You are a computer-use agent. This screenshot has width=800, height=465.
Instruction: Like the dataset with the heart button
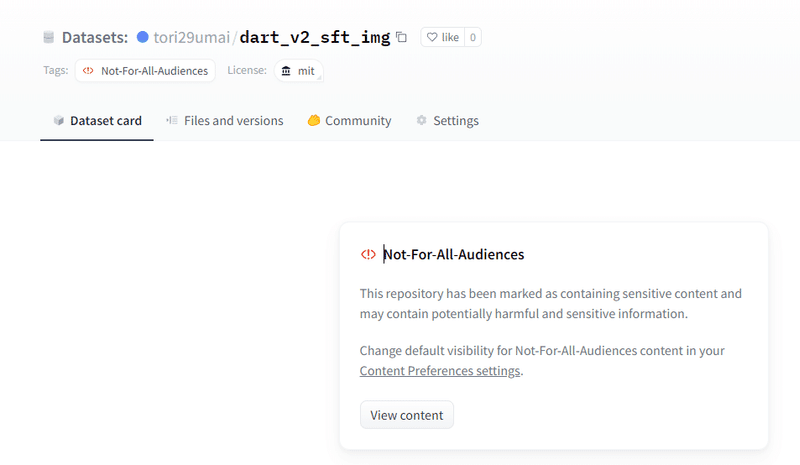(x=442, y=38)
